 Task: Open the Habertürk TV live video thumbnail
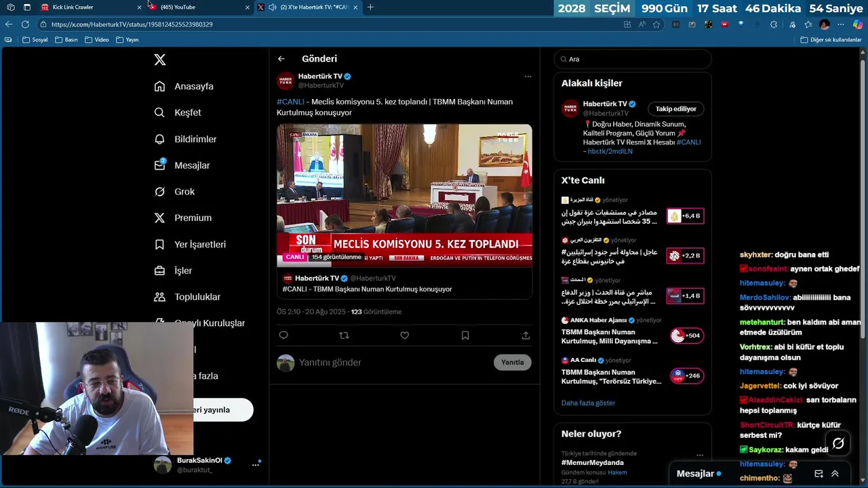click(x=404, y=195)
